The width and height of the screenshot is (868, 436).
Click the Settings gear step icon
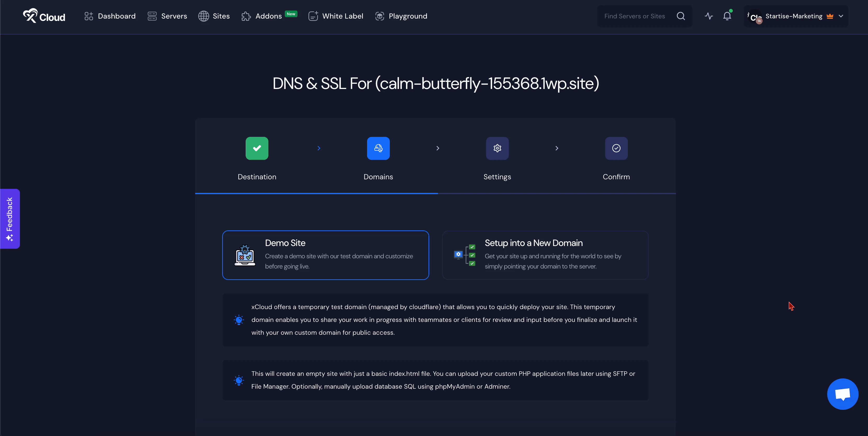coord(497,148)
